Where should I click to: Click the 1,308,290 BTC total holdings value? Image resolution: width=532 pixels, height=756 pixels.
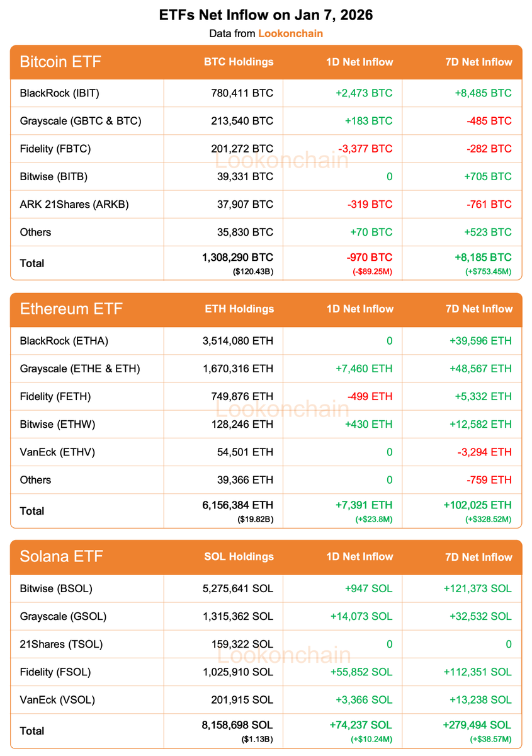click(238, 258)
